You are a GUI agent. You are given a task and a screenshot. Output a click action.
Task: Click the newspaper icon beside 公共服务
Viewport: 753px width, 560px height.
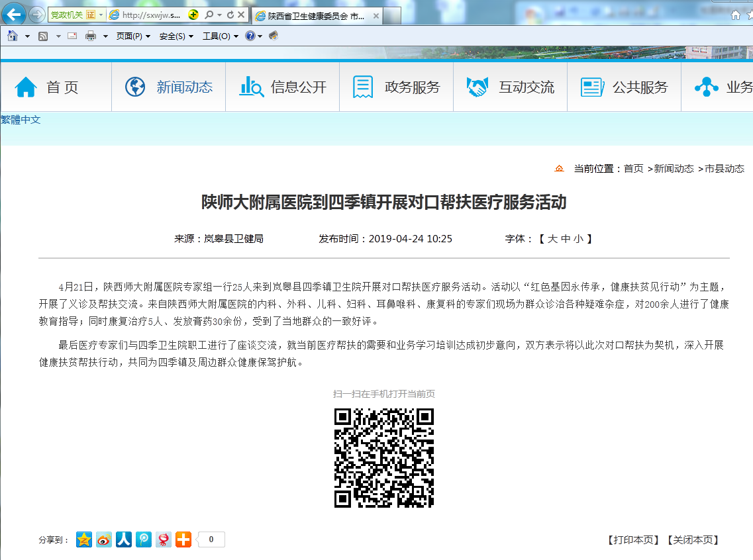click(592, 87)
